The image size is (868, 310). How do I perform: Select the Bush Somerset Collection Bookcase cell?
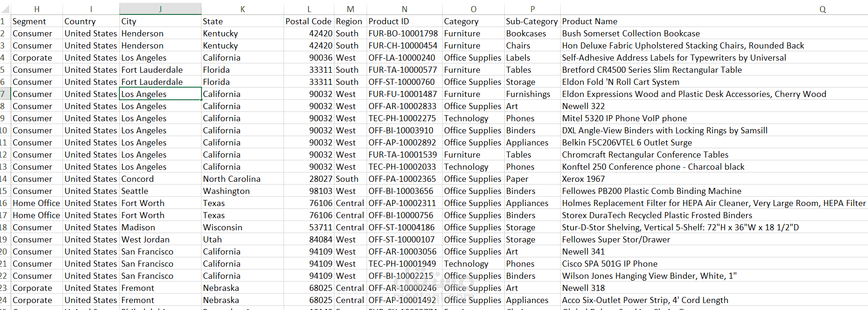click(631, 34)
